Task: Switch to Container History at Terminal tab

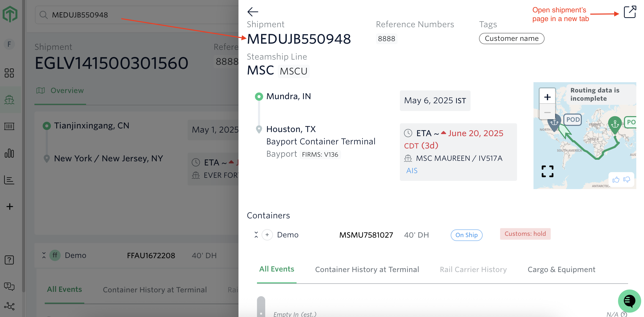Action: 367,269
